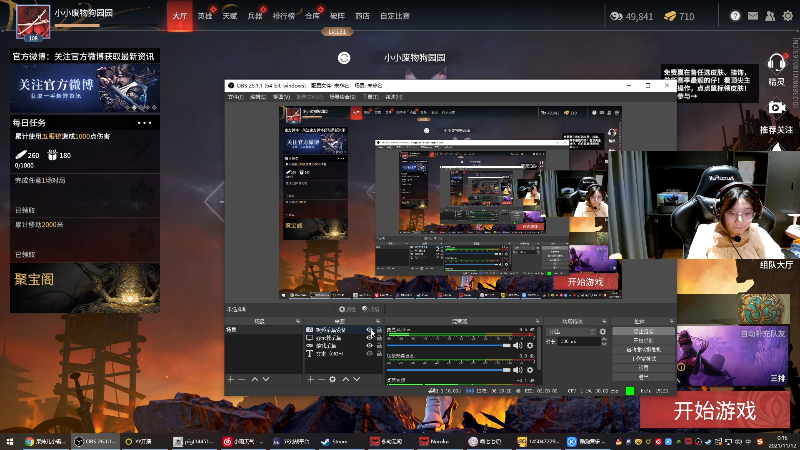Click fourth button in OBS controls panel
This screenshot has width=800, height=450.
click(643, 359)
